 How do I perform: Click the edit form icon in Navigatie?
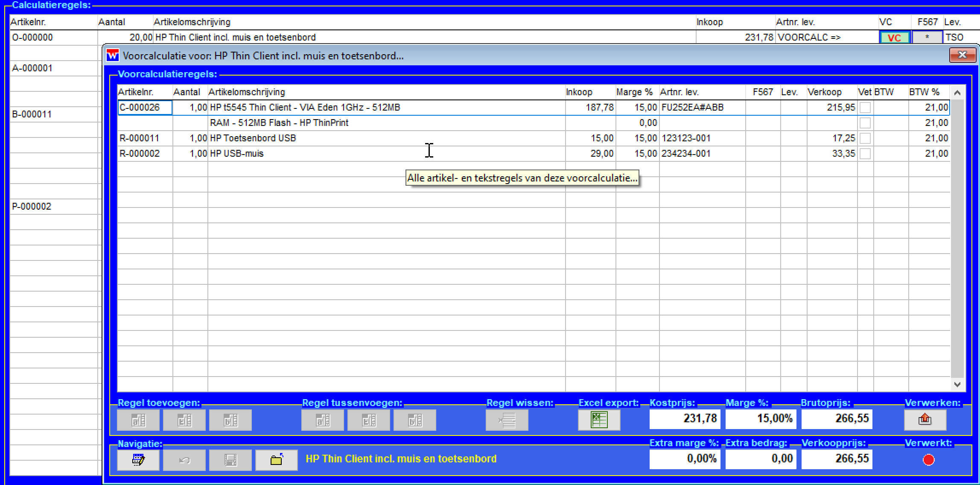[x=138, y=460]
